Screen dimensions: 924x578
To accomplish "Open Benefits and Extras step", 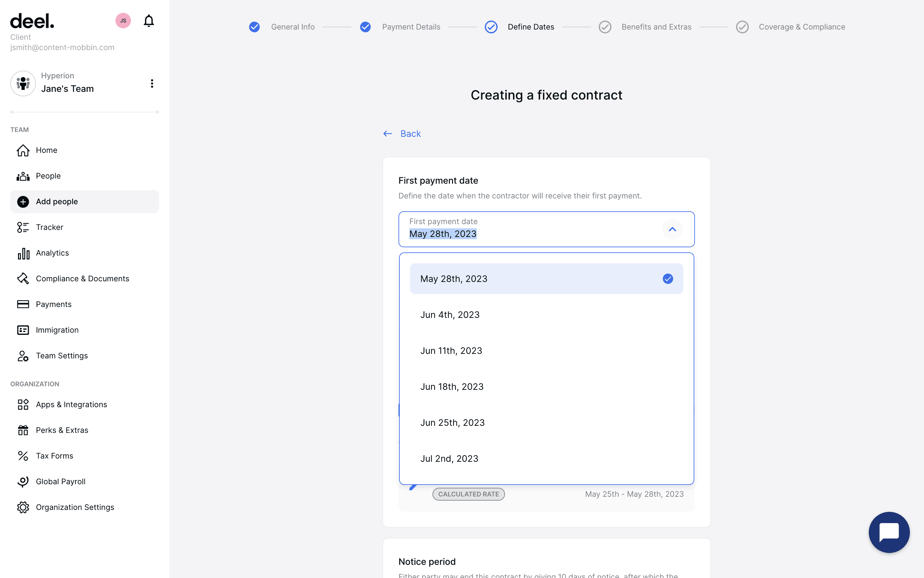I will [645, 27].
